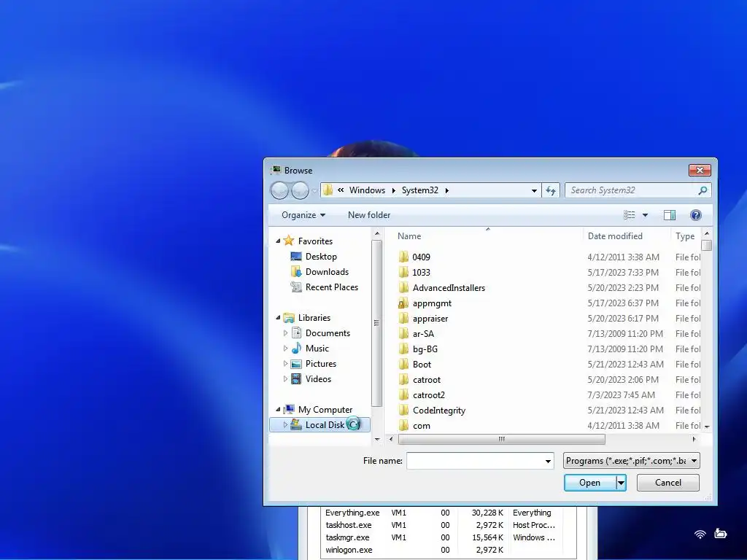This screenshot has height=560, width=747.
Task: Select the appraiser folder row
Action: pos(548,319)
